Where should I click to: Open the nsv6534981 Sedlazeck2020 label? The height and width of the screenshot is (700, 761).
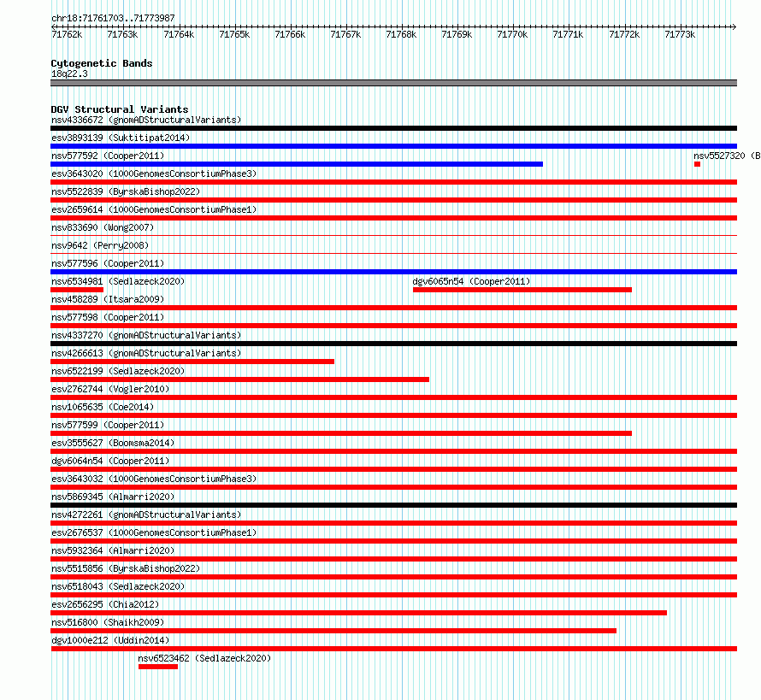coord(118,281)
